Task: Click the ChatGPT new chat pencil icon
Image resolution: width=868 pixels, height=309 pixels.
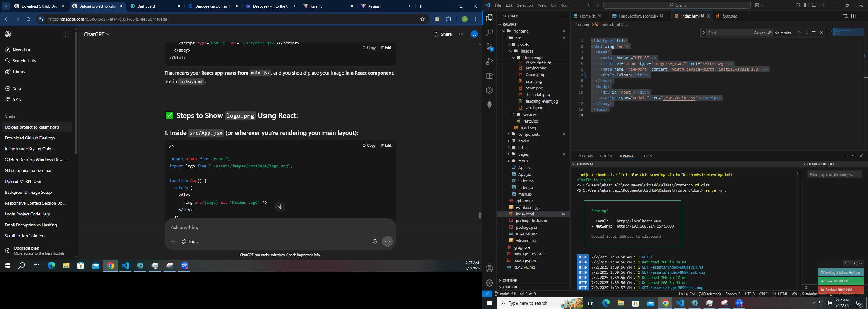Action: (x=8, y=50)
